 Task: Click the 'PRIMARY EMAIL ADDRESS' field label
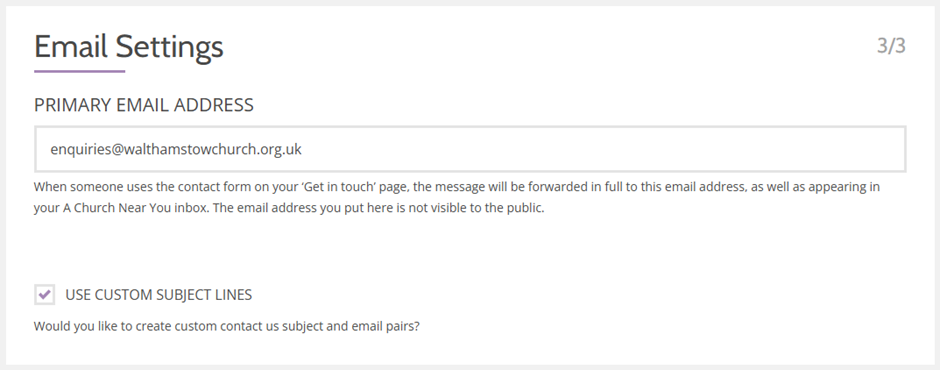tap(144, 105)
